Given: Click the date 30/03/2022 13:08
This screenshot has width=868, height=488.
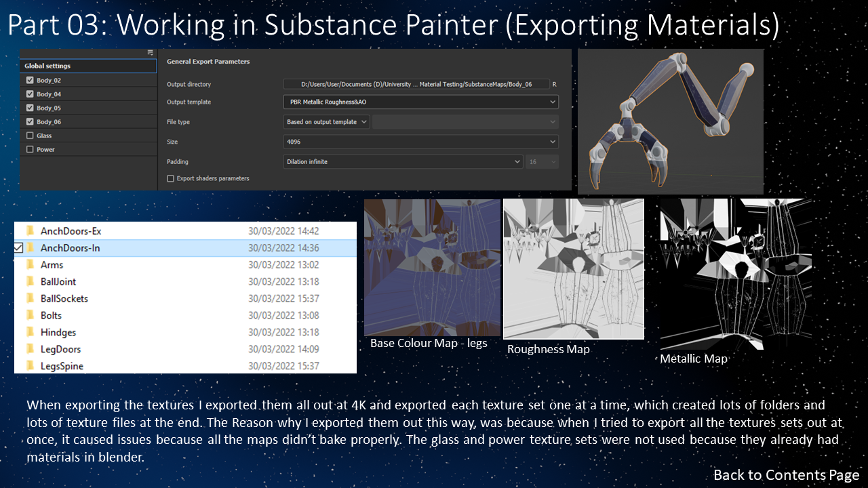Looking at the screenshot, I should pos(283,315).
